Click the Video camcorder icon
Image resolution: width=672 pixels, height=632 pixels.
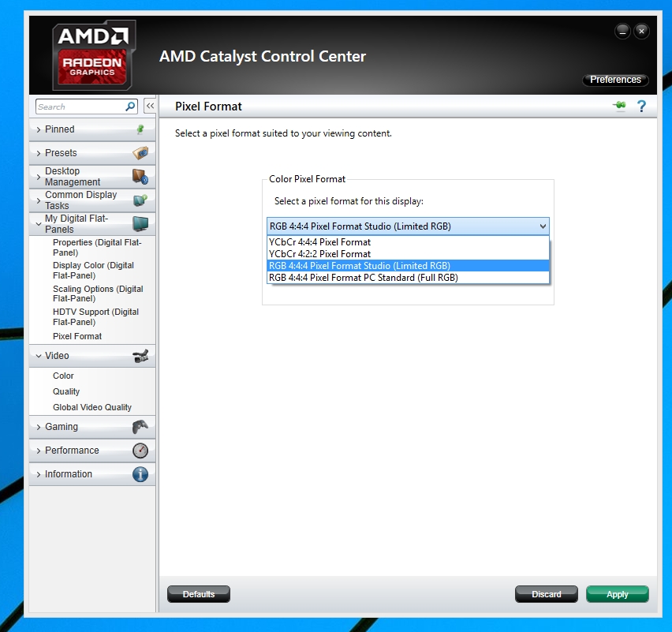click(x=140, y=356)
